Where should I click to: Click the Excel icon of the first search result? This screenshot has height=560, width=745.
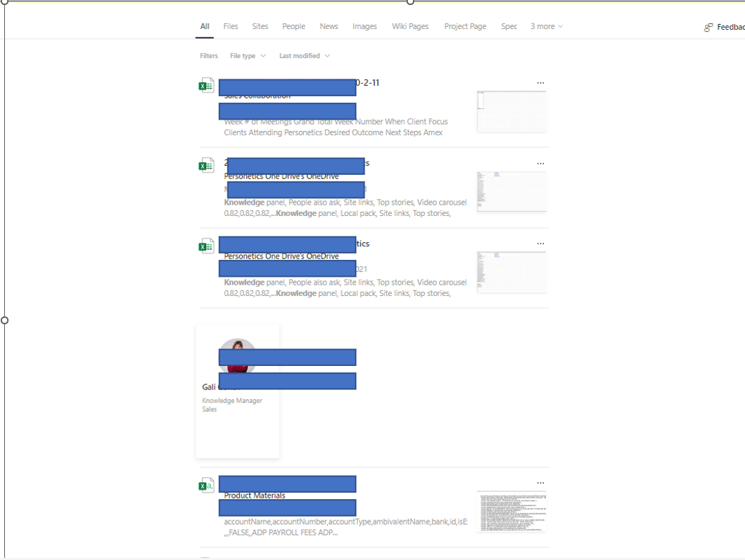click(206, 85)
